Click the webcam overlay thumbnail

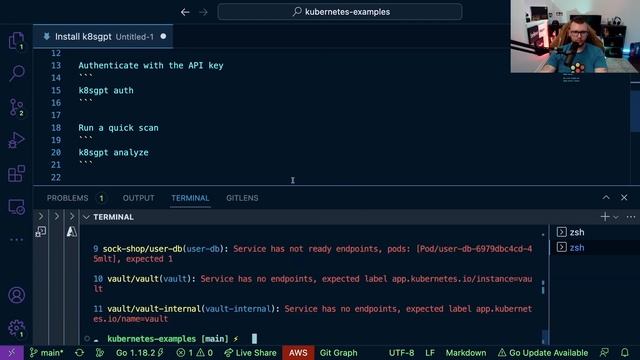575,36
